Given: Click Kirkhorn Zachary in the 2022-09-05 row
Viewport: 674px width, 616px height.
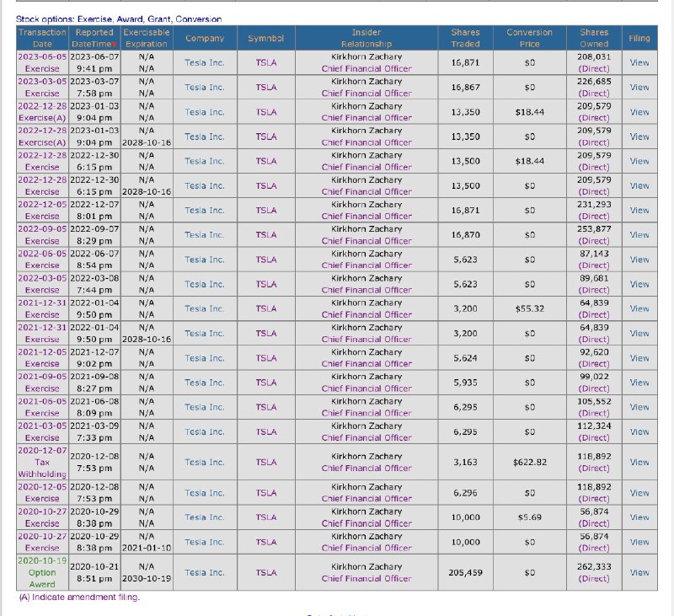Looking at the screenshot, I should 366,229.
